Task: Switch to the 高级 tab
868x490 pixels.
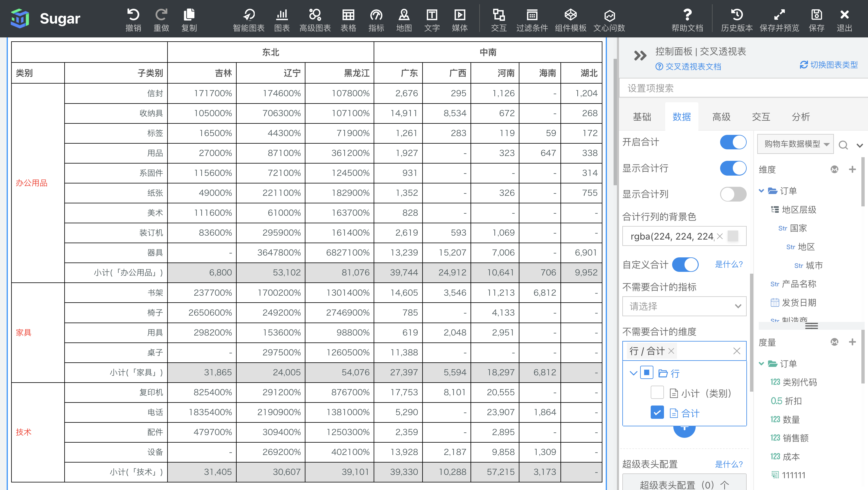Action: (721, 117)
